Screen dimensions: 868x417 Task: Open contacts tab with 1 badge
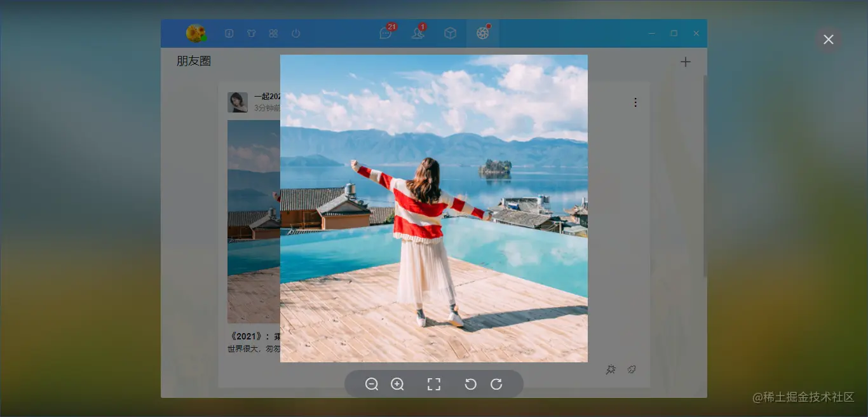tap(418, 32)
